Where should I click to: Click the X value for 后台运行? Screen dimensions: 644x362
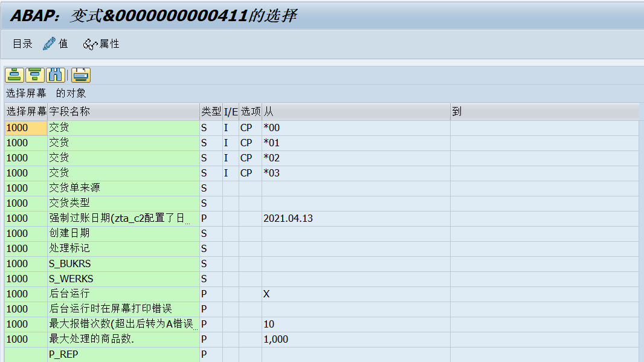point(266,294)
